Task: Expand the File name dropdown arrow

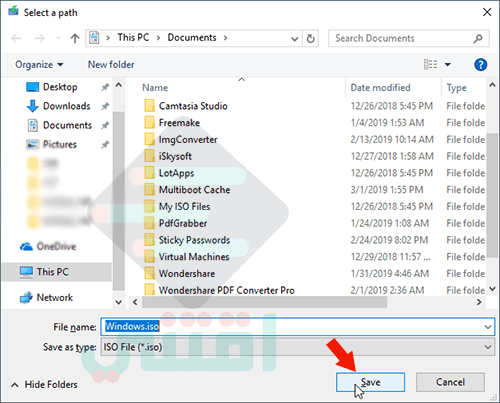Action: point(488,327)
